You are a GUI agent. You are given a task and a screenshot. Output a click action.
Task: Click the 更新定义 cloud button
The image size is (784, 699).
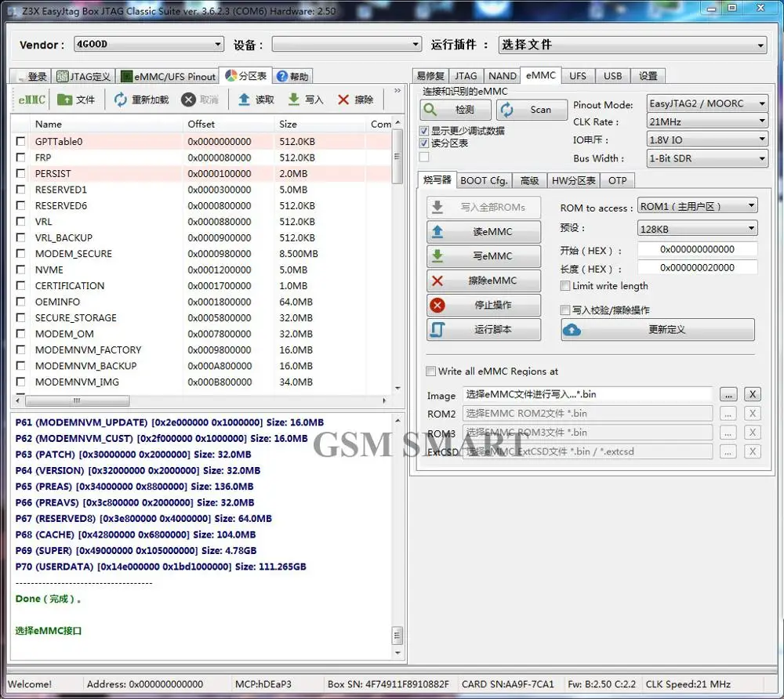tap(658, 330)
